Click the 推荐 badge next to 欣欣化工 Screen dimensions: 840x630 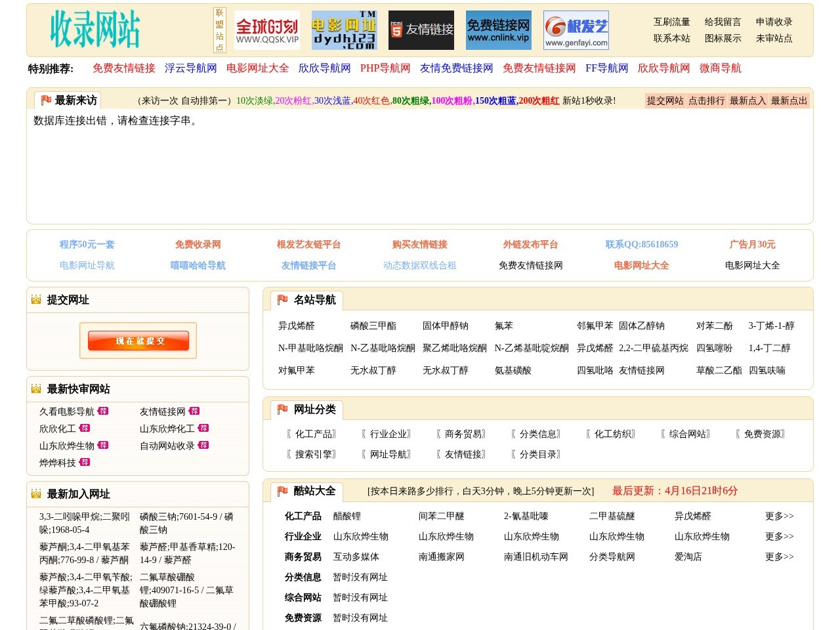(x=85, y=428)
